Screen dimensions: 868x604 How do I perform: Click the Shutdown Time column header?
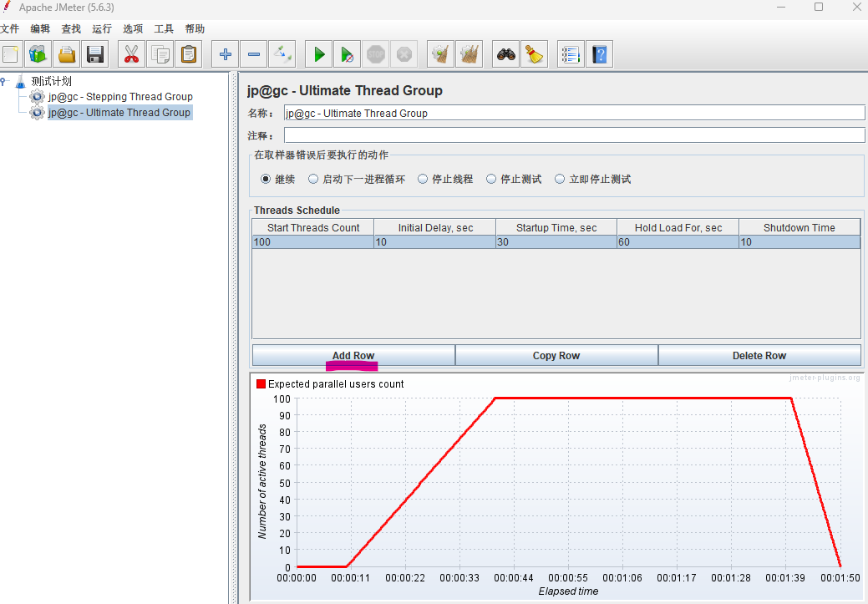pyautogui.click(x=799, y=227)
